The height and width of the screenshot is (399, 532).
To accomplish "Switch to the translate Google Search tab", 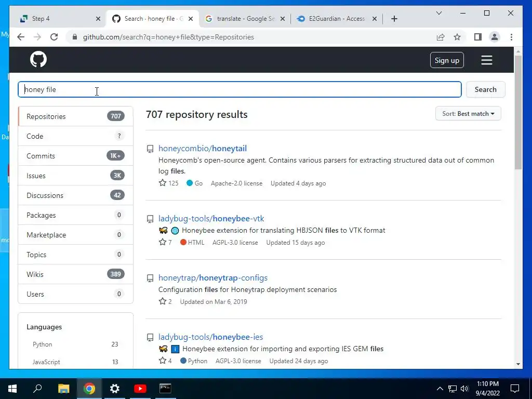I will pos(245,19).
